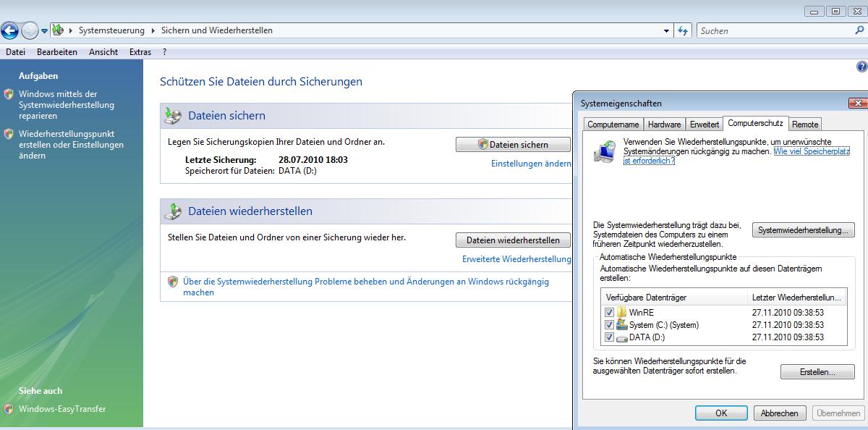Expand the recent pages dropdown arrow
The width and height of the screenshot is (868, 430).
[x=44, y=31]
